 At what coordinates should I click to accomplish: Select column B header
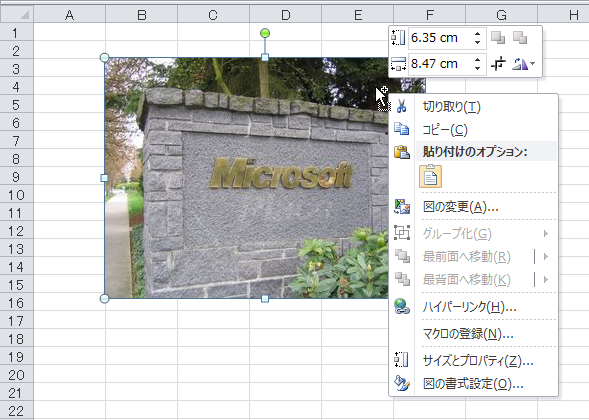point(142,15)
